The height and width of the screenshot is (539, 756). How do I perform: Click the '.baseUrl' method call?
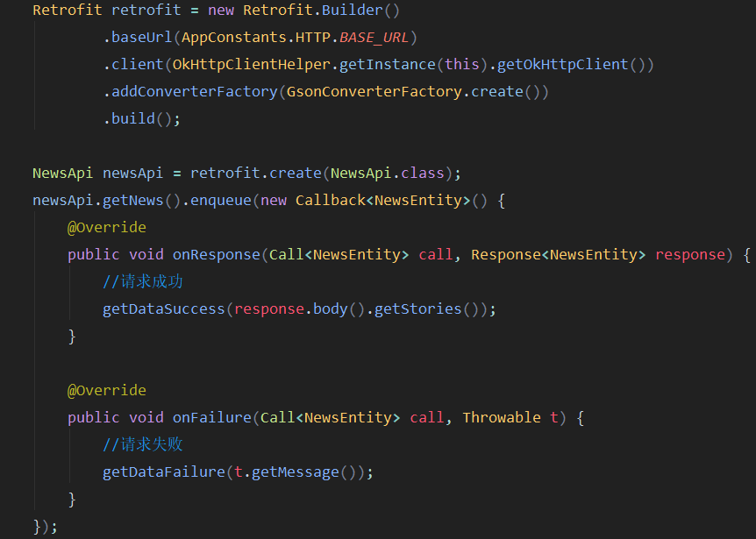click(x=138, y=38)
